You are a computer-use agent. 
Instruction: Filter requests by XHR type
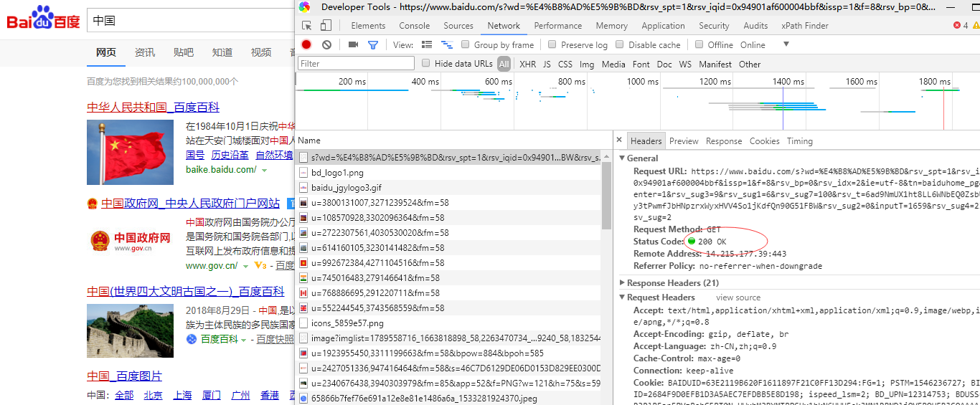point(528,64)
